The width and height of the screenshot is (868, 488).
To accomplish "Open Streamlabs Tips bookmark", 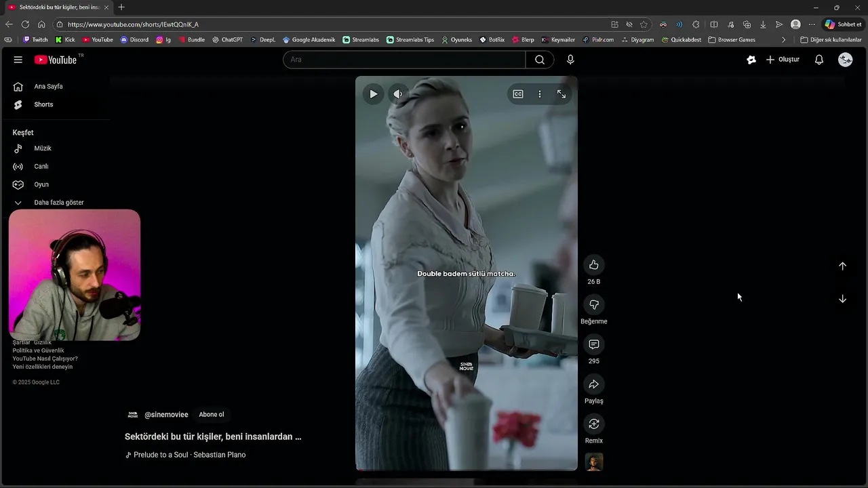I will click(410, 40).
